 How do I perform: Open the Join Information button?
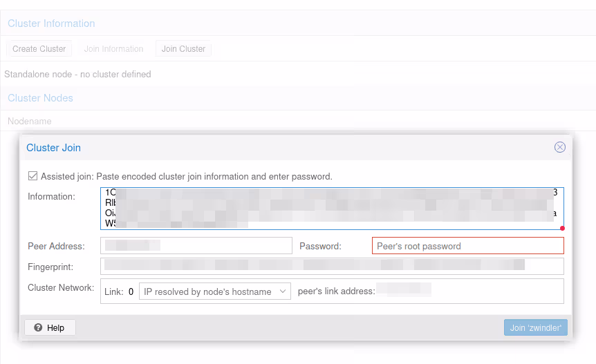pos(113,49)
